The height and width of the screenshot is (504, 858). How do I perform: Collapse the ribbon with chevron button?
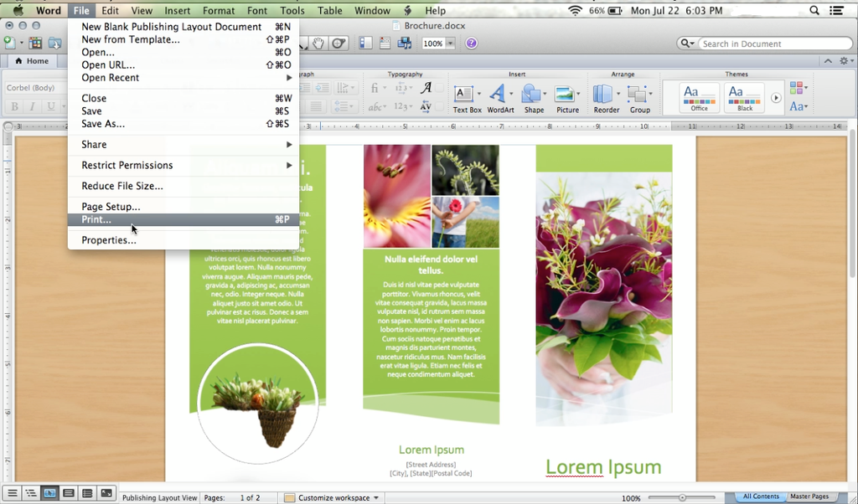tap(828, 60)
